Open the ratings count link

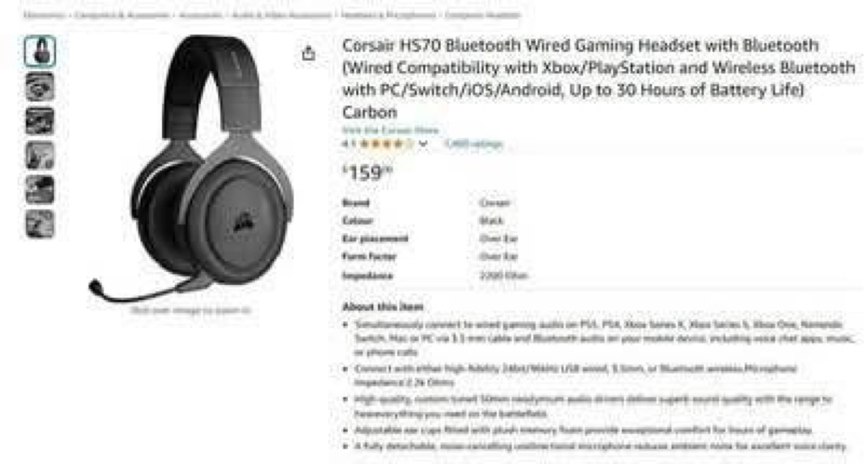pyautogui.click(x=473, y=144)
